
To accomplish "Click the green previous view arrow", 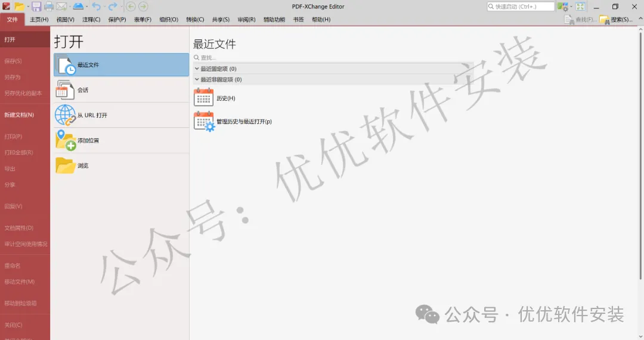I will pyautogui.click(x=131, y=6).
